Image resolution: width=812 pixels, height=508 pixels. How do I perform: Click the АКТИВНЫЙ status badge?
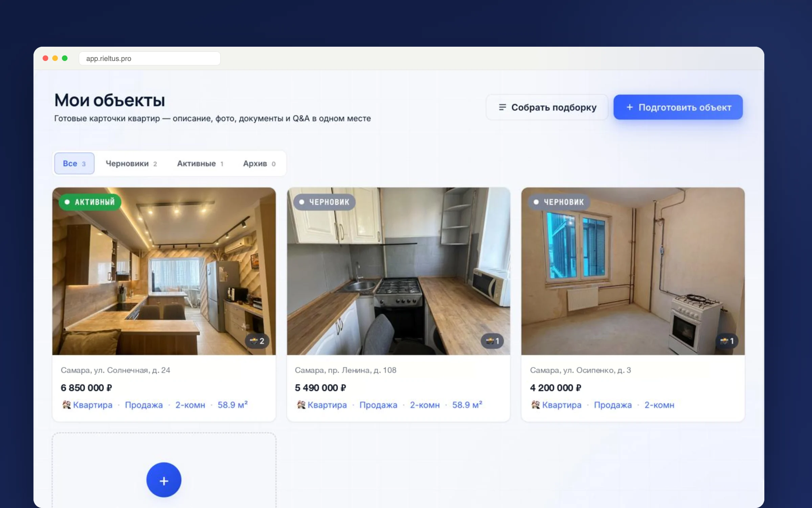[90, 202]
